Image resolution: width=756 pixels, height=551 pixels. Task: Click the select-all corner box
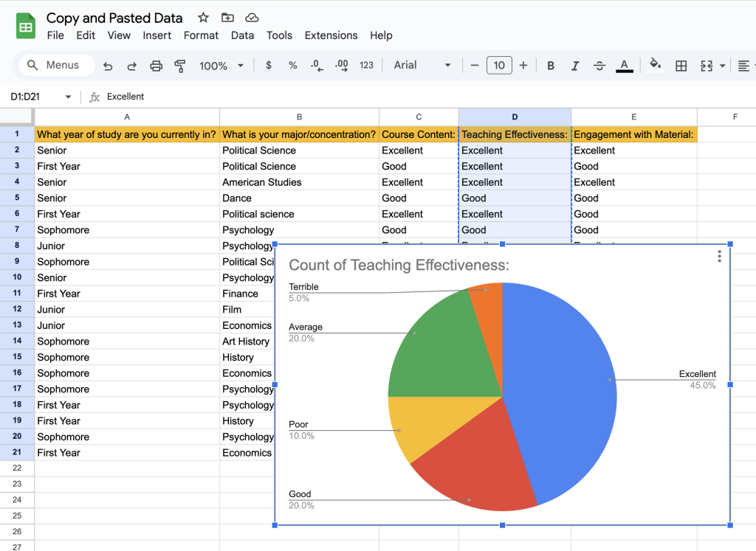(17, 117)
